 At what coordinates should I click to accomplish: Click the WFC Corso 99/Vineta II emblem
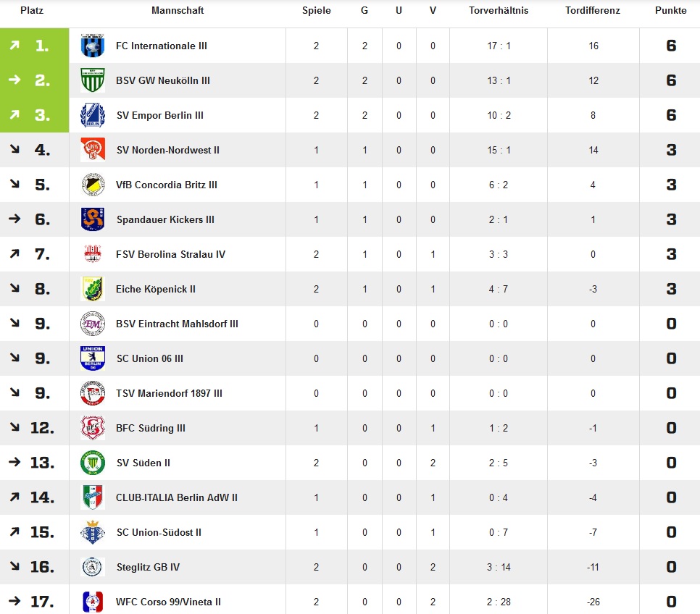pos(93,601)
